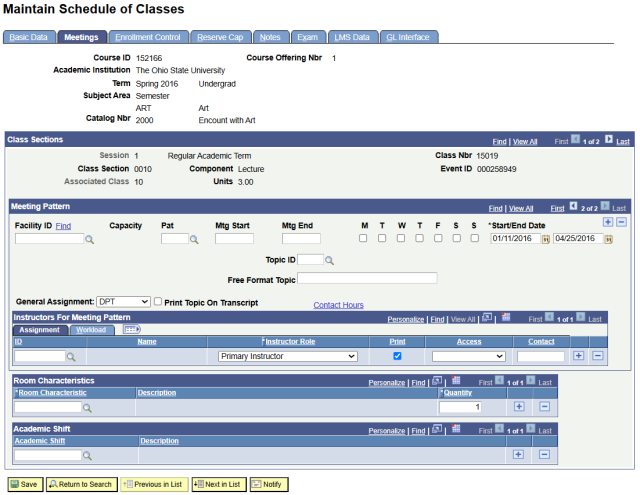Add an instructor row

(578, 355)
